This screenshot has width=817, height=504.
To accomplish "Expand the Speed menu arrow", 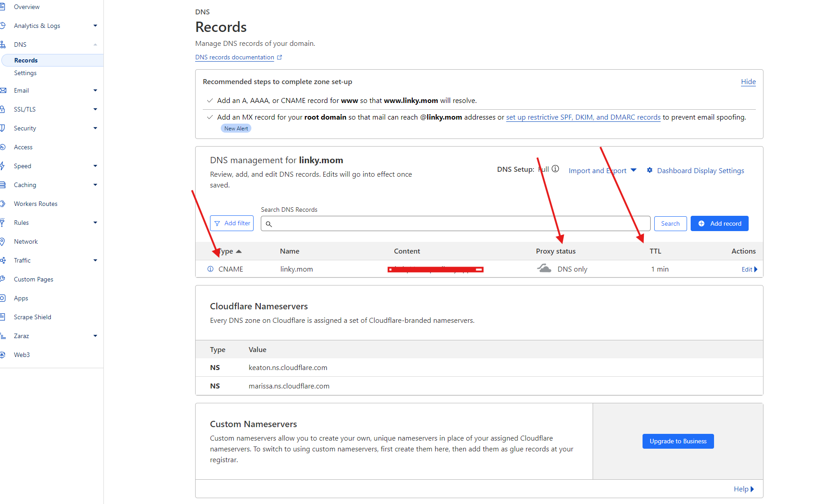I will pos(95,166).
